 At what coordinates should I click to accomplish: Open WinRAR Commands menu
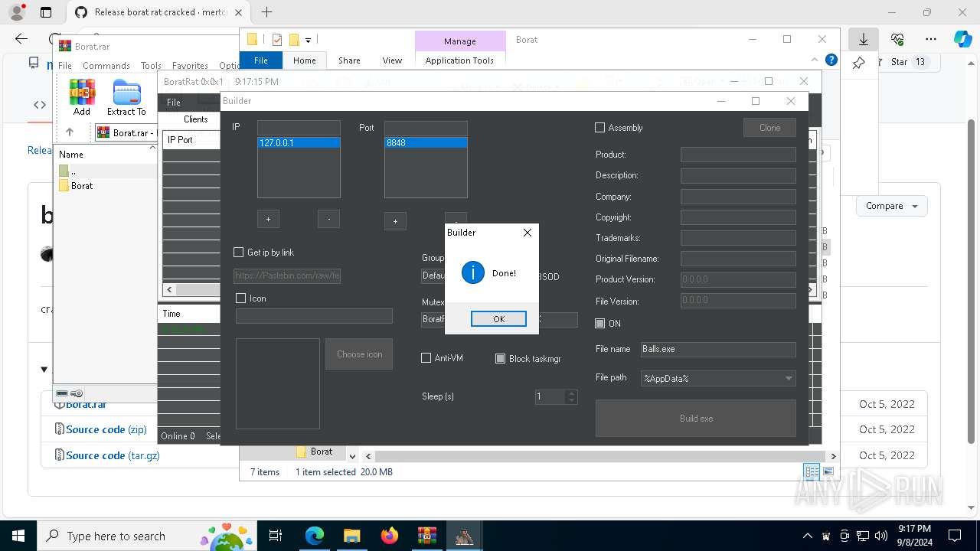coord(106,66)
